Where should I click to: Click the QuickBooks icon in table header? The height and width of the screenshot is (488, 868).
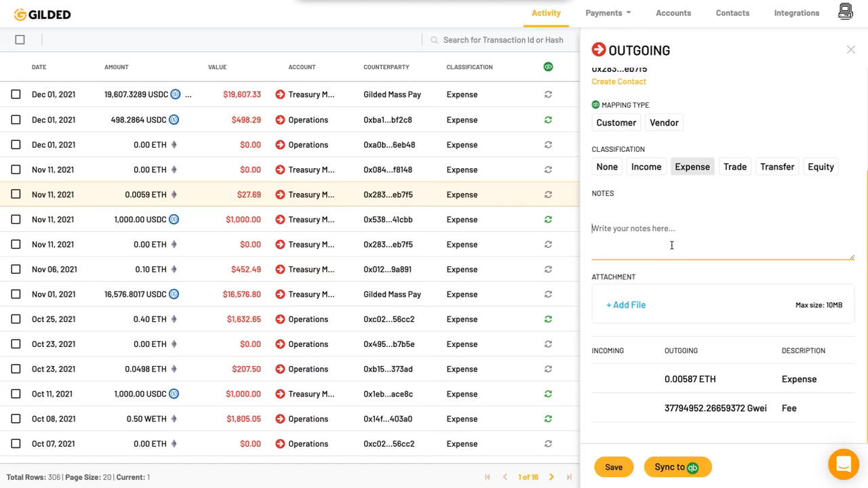coord(548,66)
